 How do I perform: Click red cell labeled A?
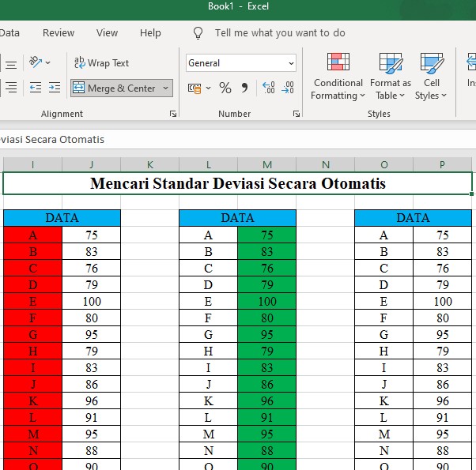pos(32,235)
